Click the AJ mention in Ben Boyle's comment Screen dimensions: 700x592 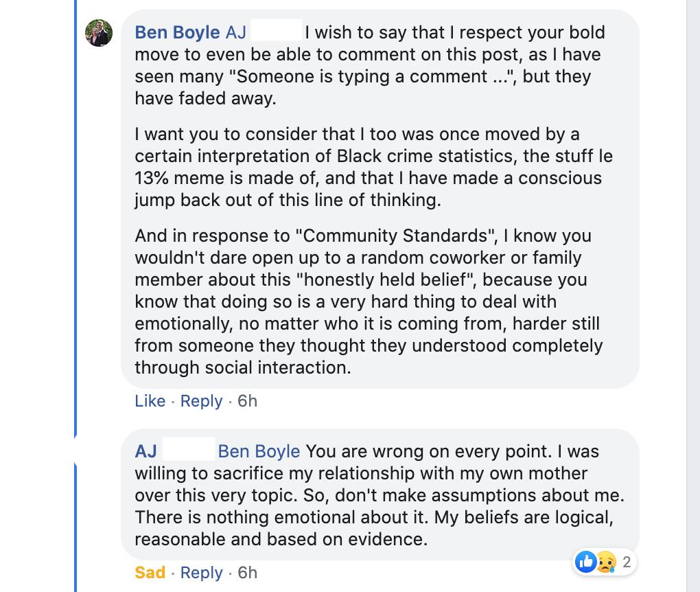point(235,32)
